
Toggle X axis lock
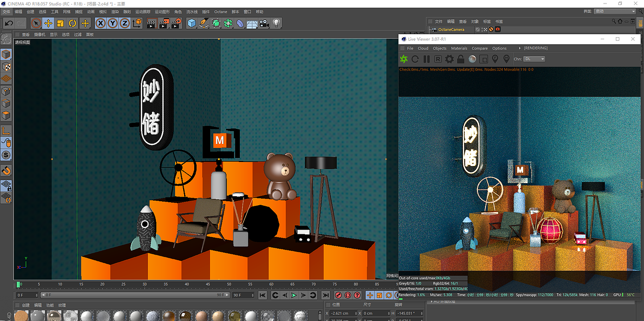point(101,23)
